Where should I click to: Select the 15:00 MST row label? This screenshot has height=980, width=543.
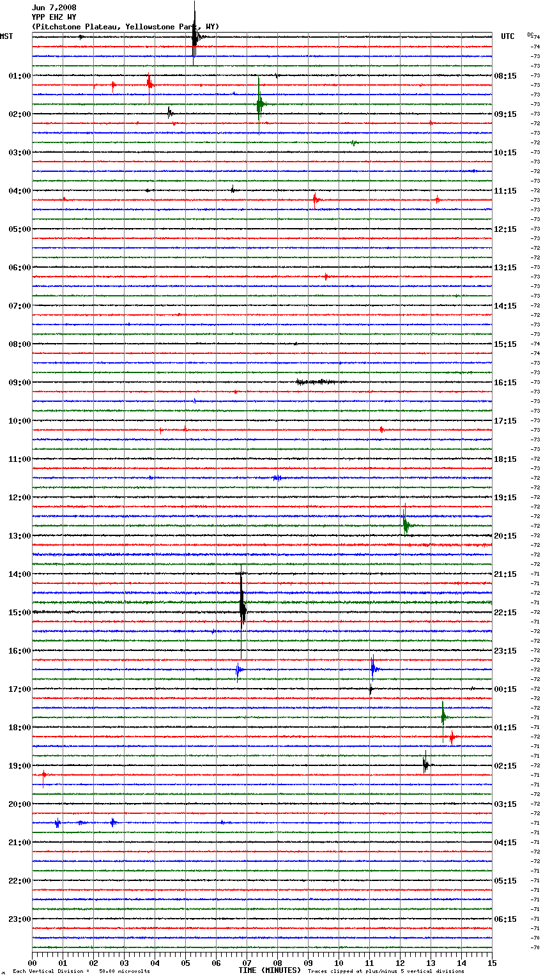[20, 613]
